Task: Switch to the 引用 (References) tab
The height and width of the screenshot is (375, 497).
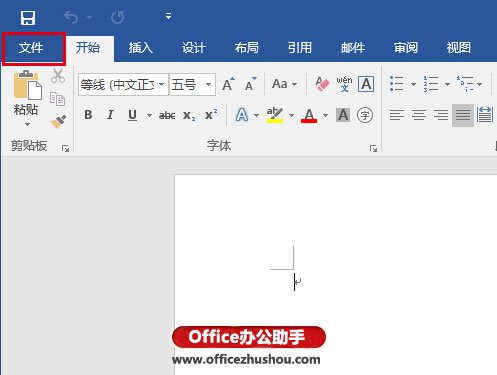Action: 300,48
